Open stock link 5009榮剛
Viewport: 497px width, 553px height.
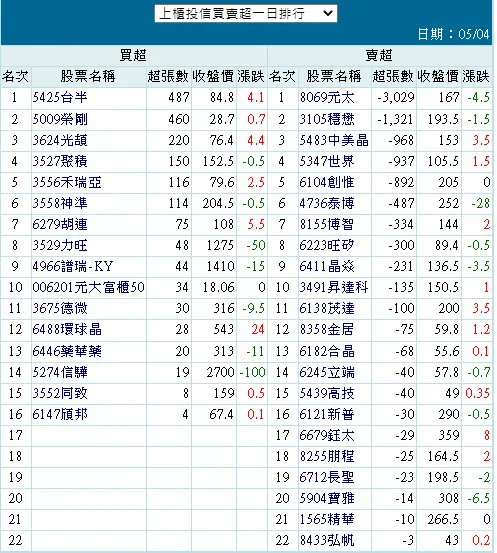click(60, 119)
